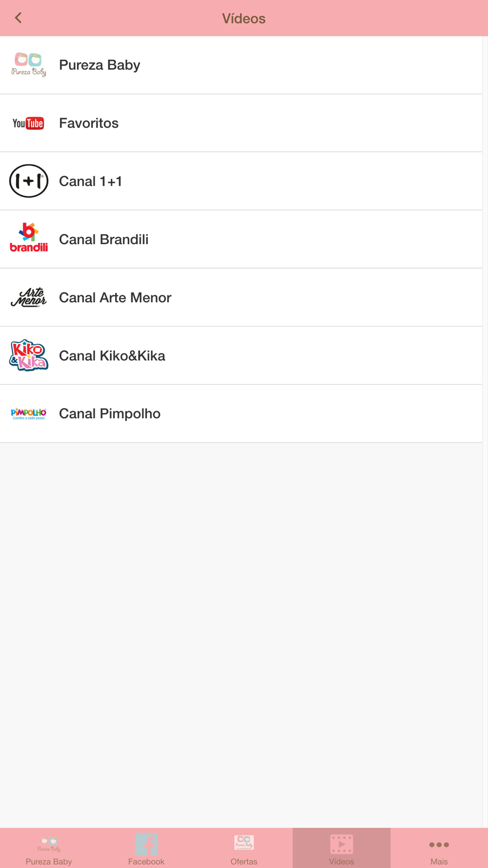
Task: Tap the Brandili logo icon
Action: pyautogui.click(x=29, y=238)
